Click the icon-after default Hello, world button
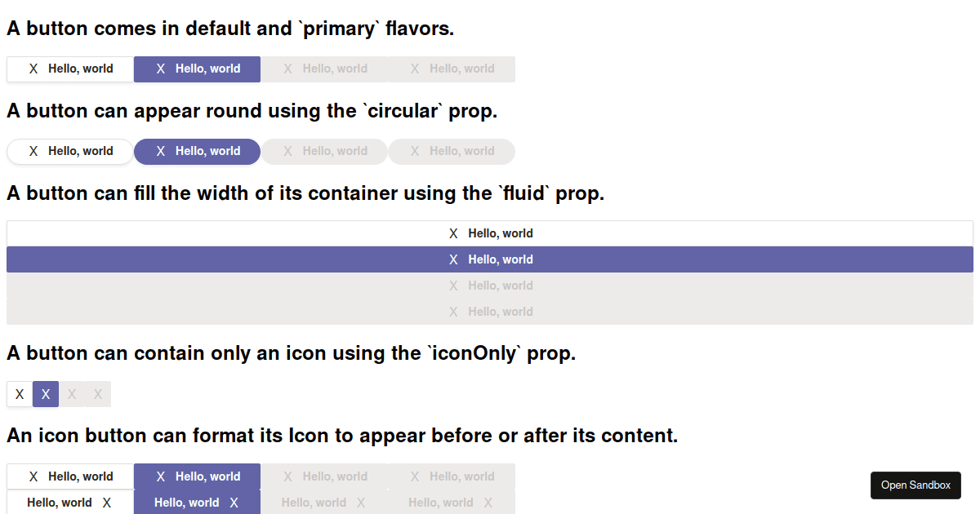 click(69, 503)
